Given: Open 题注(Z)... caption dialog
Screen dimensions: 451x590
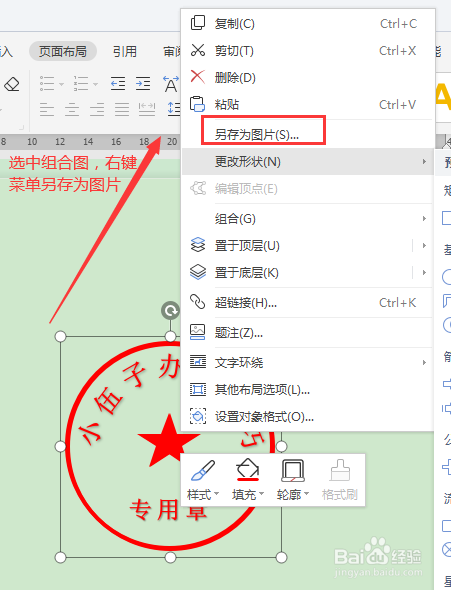Looking at the screenshot, I should 308,333.
